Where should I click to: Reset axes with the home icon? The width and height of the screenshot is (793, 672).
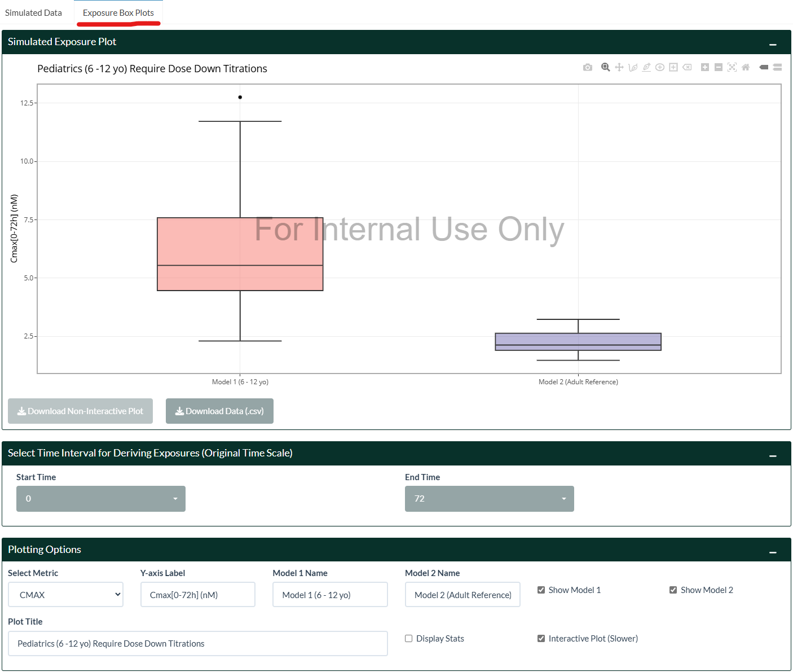(746, 67)
